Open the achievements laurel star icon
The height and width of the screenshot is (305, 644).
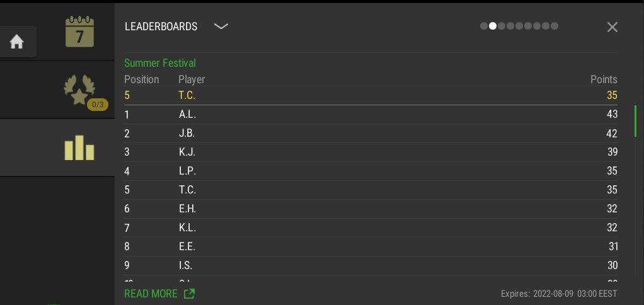click(x=79, y=89)
